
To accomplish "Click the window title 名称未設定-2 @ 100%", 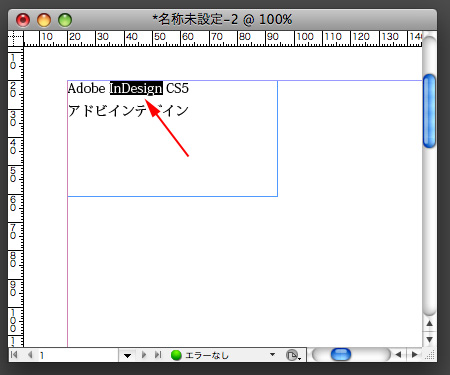I will pyautogui.click(x=223, y=19).
